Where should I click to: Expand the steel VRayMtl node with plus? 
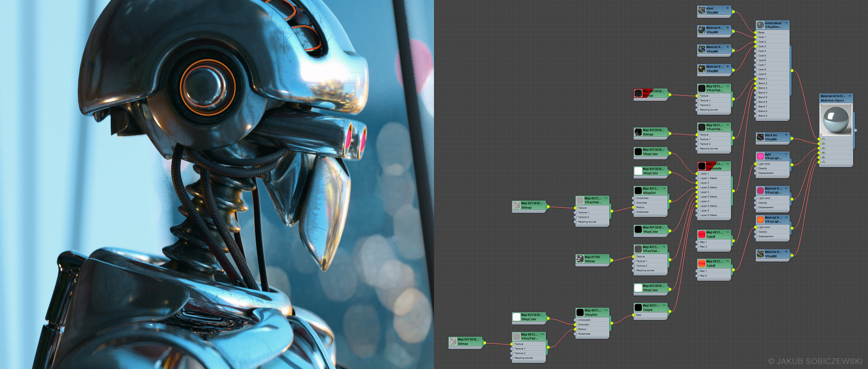click(727, 8)
